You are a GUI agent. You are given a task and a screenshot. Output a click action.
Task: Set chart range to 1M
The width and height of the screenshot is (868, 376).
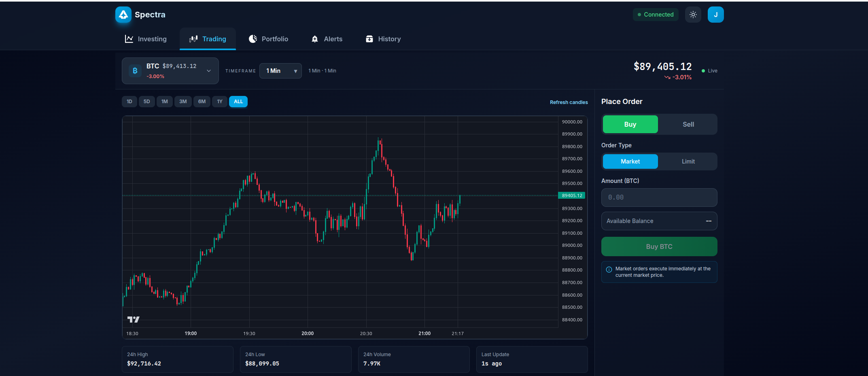coord(165,102)
